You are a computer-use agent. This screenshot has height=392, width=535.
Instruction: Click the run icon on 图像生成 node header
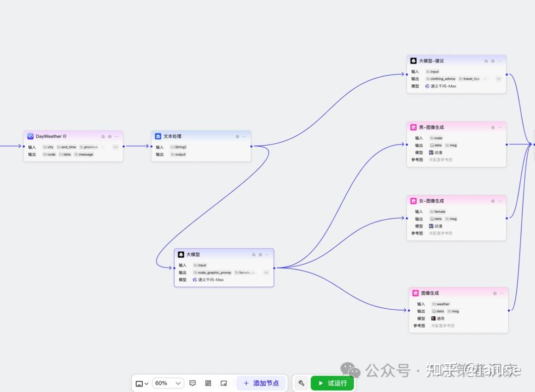494,293
